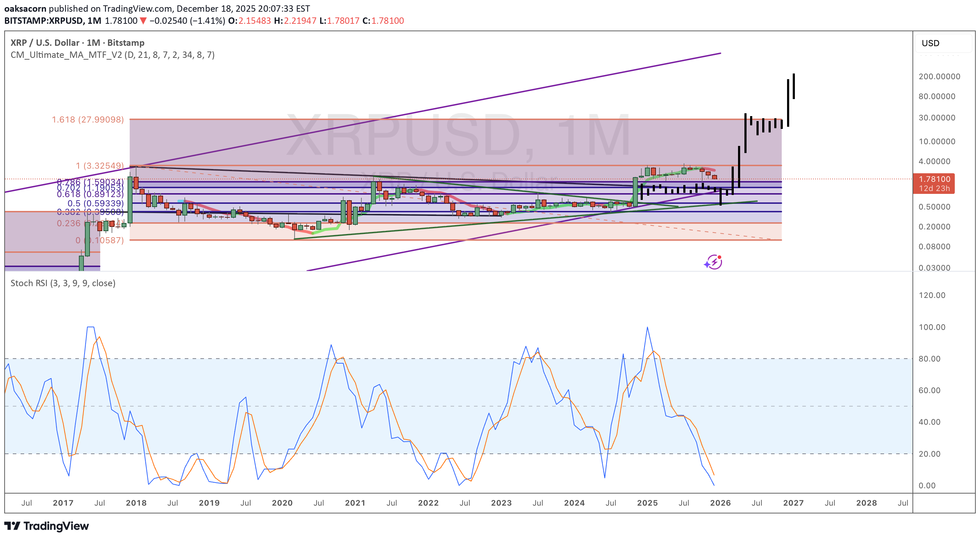Viewport: 980px width, 539px height.
Task: Click the oaksacorn author name
Action: (25, 9)
